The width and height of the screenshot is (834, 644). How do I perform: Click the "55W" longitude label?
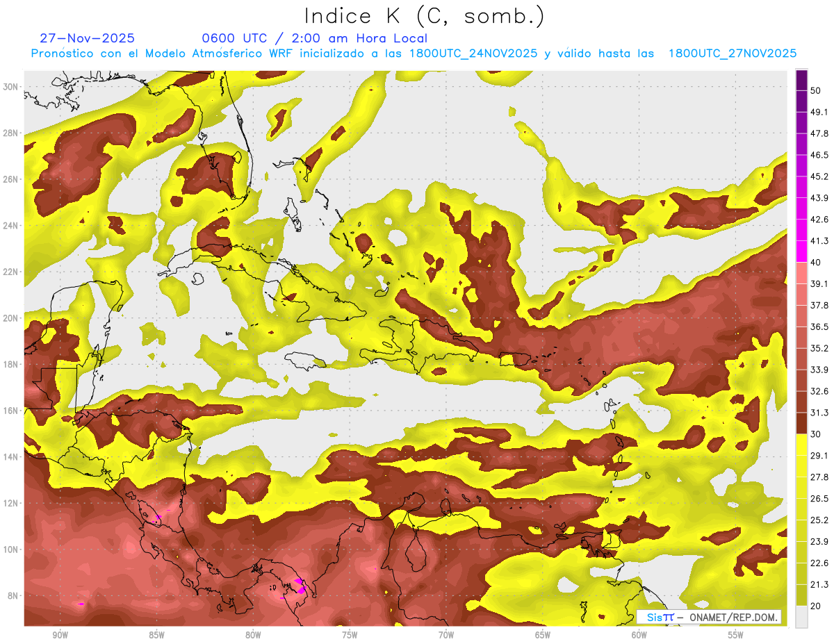click(x=736, y=635)
